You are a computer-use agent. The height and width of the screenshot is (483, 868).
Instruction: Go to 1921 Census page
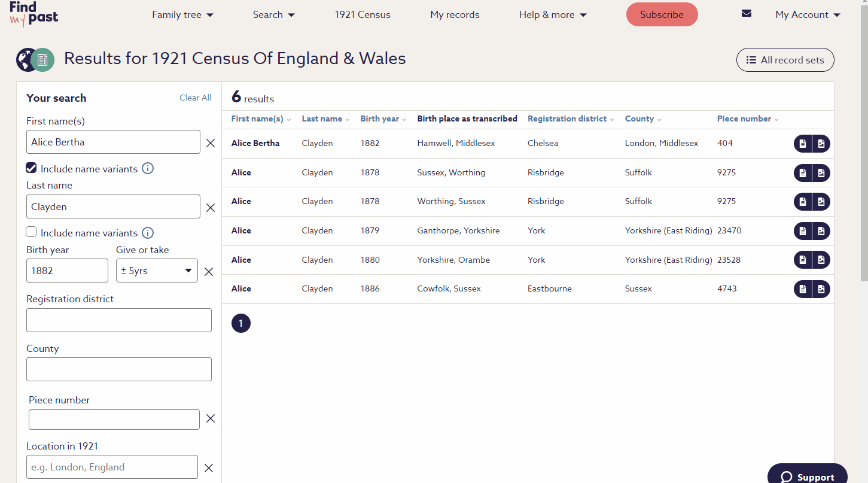(x=363, y=15)
